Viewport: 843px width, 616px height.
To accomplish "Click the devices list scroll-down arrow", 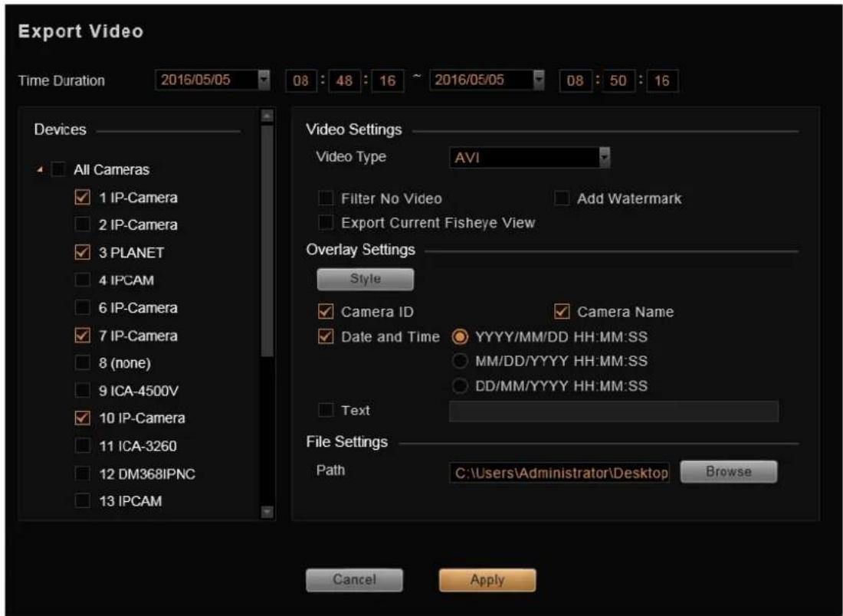I will pos(267,513).
